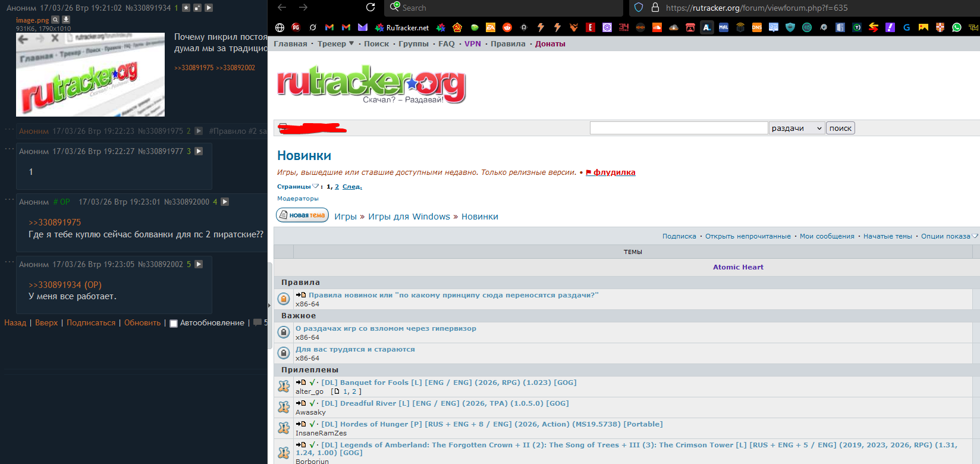Go to page 2 of Новинки
This screenshot has width=980, height=464.
pyautogui.click(x=337, y=187)
